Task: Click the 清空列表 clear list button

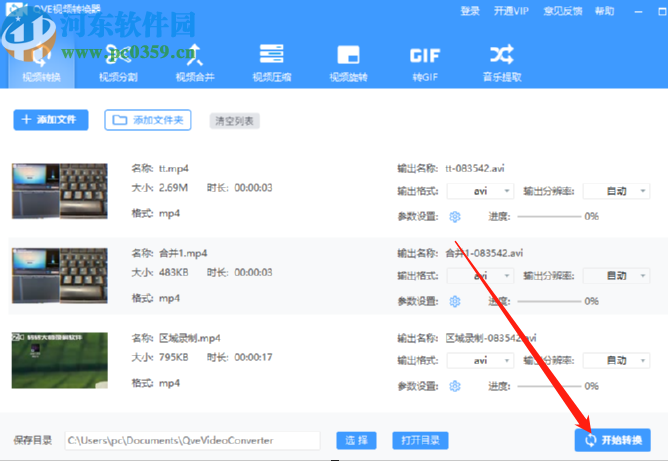Action: pos(234,121)
